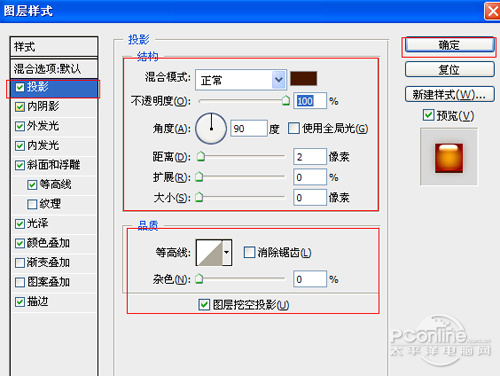Click the 复位 reset button
This screenshot has height=376, width=500.
pos(450,70)
